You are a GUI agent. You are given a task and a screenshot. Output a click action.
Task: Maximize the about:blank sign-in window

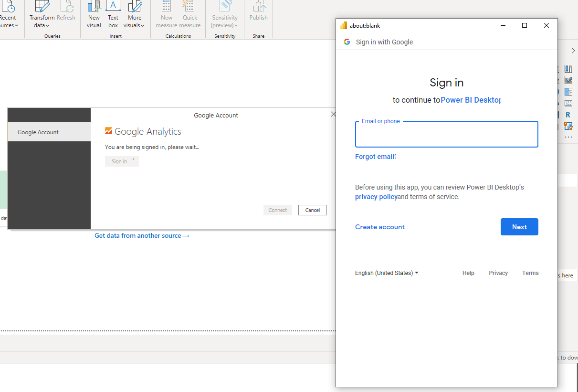tap(525, 25)
